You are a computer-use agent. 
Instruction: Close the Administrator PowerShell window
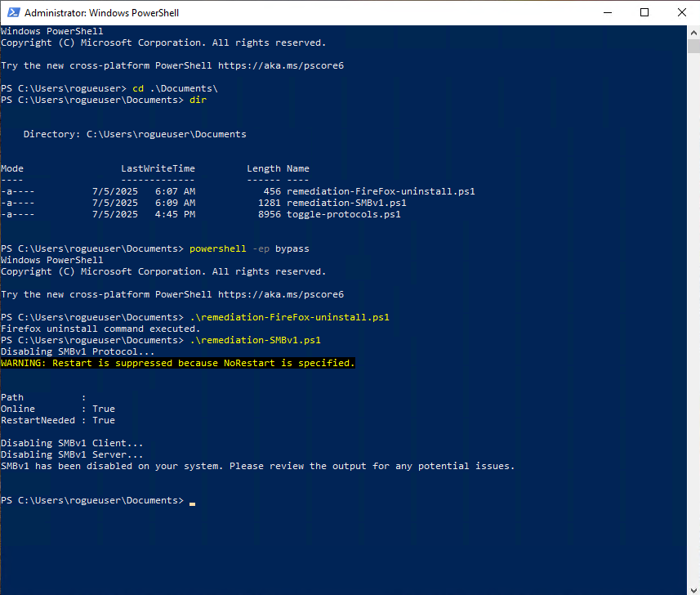coord(681,13)
